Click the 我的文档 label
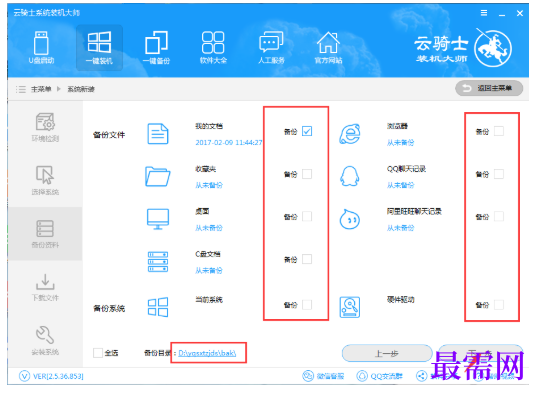Screen dimensions: 543x397 [x=209, y=126]
